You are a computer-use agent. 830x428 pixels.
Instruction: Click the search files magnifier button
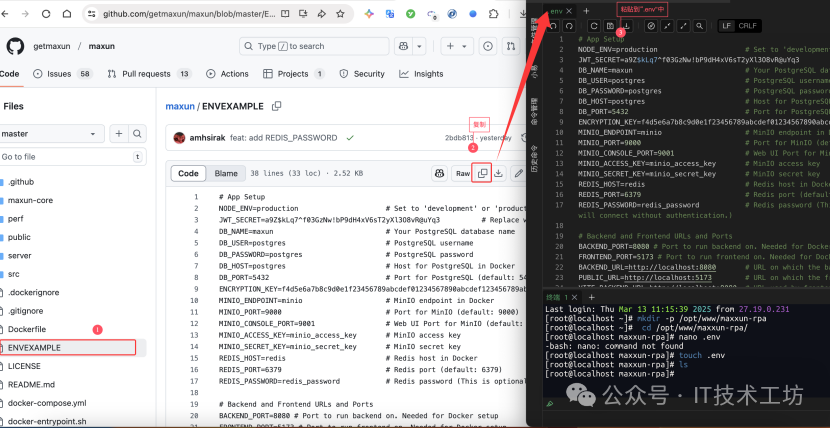pos(137,134)
